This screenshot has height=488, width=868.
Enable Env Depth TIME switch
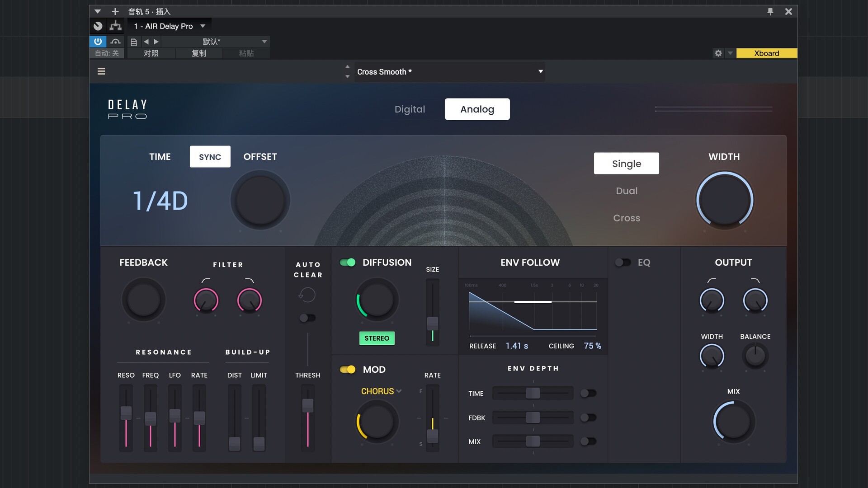(588, 393)
